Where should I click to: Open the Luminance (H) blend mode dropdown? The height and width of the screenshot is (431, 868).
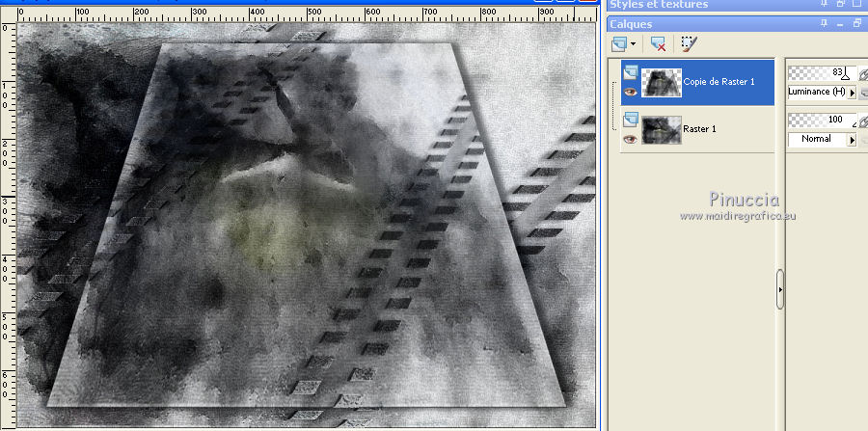coord(852,92)
